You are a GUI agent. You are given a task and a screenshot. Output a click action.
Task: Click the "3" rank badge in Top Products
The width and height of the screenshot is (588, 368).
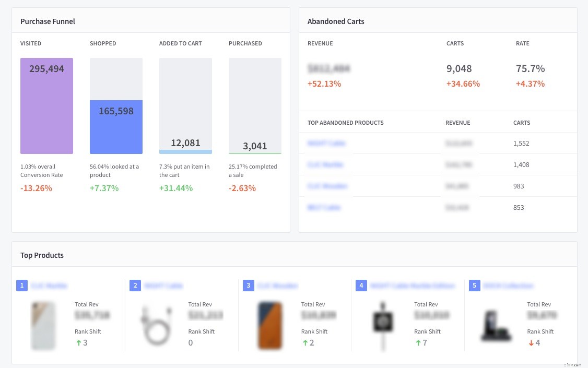click(248, 286)
